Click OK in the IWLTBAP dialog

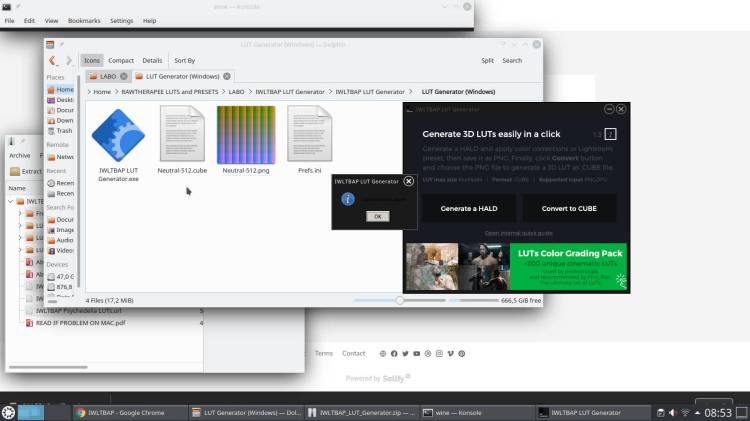click(x=377, y=217)
